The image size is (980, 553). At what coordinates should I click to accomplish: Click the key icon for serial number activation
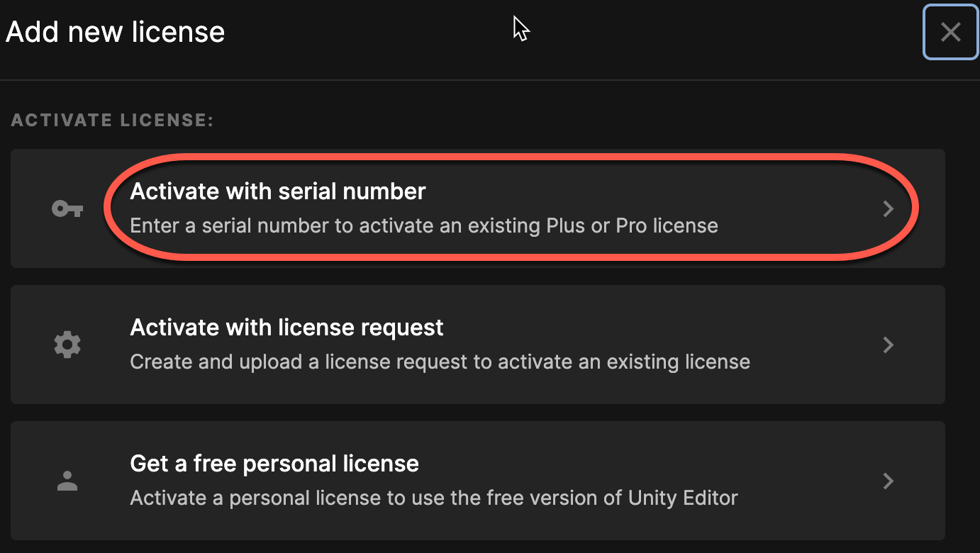click(x=67, y=208)
